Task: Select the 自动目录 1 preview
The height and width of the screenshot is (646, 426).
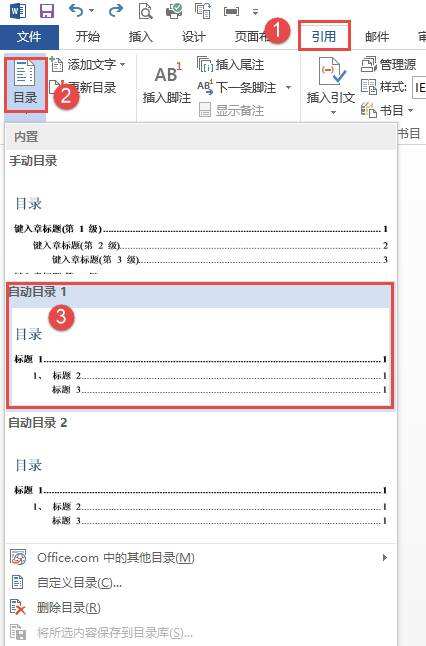Action: (200, 345)
